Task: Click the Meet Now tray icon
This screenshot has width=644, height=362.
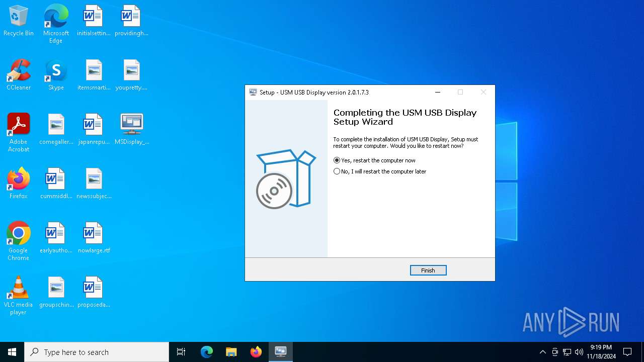Action: (555, 352)
